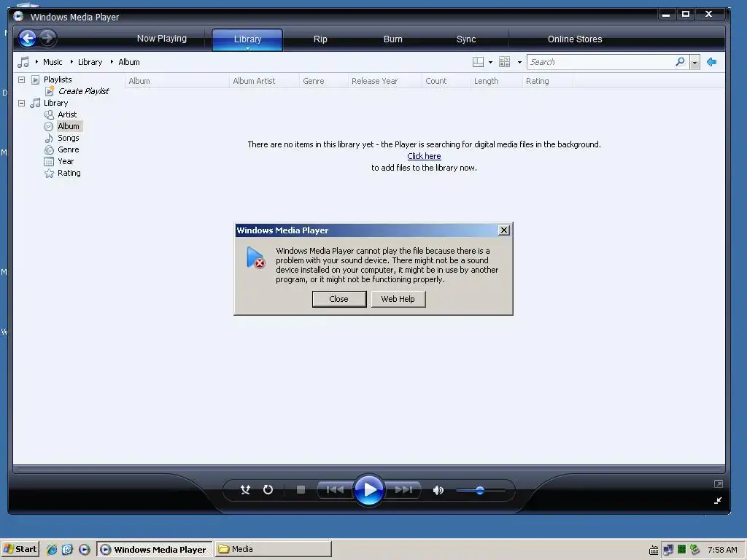Click the Create Playlist link
This screenshot has width=747, height=560.
pos(83,91)
